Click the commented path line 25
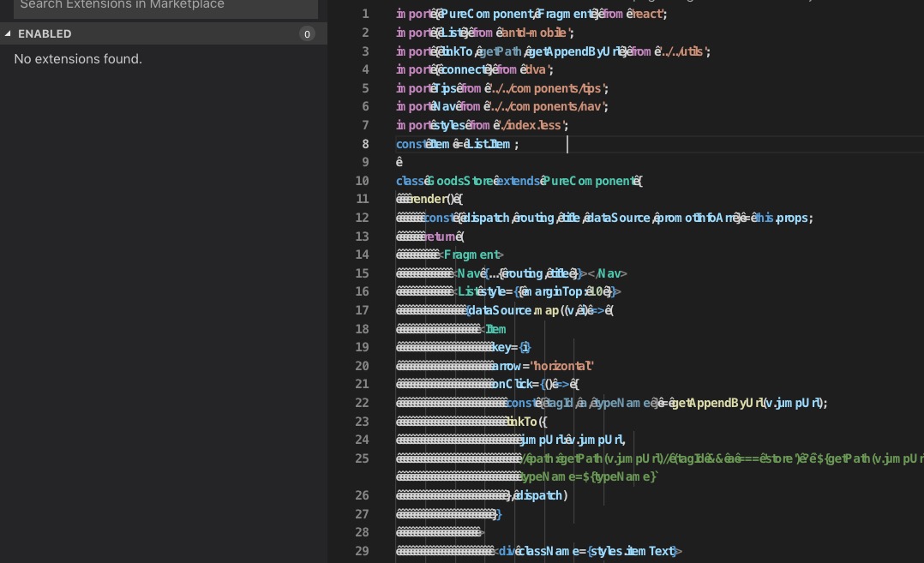The width and height of the screenshot is (924, 563). tap(723, 458)
